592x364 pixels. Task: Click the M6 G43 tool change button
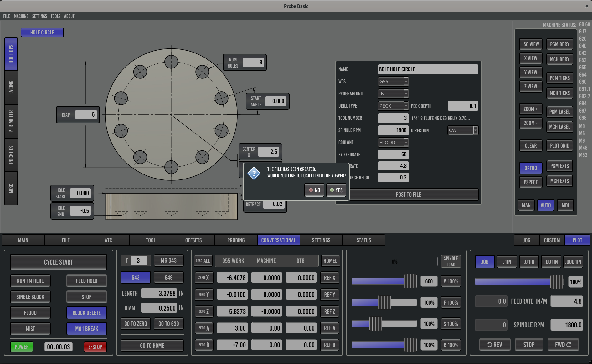click(x=169, y=260)
